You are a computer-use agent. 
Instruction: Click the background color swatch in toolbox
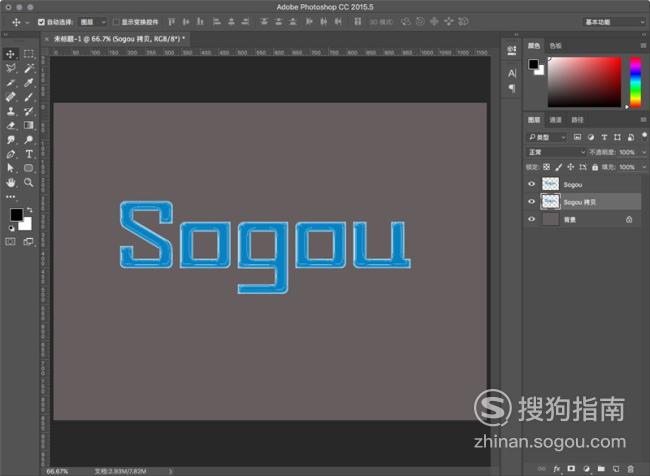[26, 224]
